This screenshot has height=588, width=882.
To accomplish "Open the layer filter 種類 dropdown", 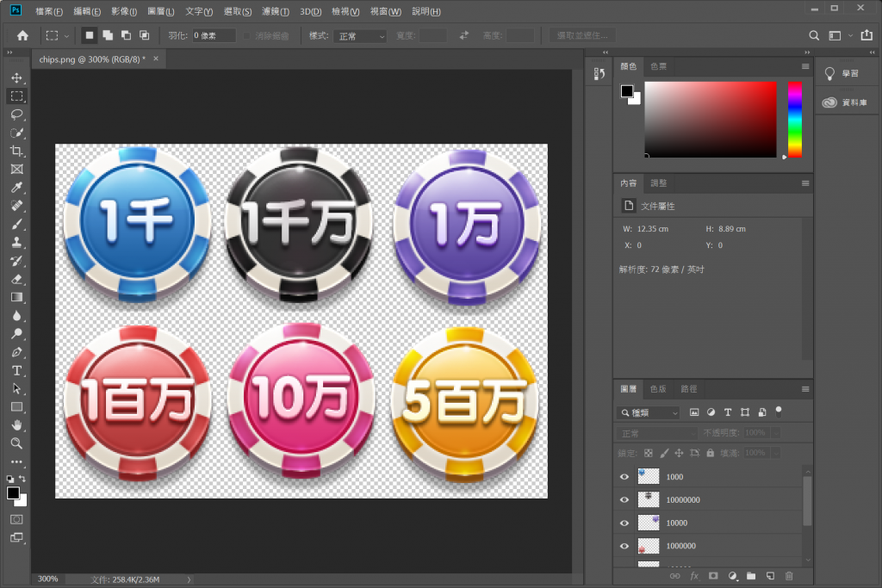I will point(649,412).
